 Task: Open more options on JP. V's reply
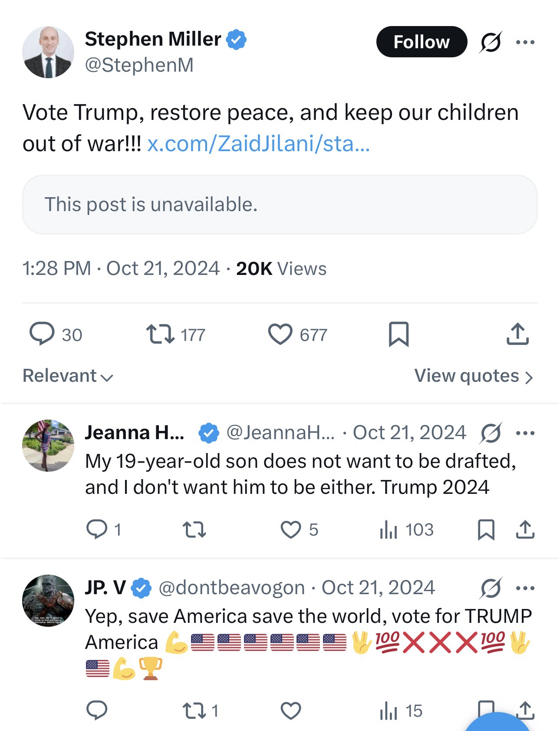[x=525, y=588]
